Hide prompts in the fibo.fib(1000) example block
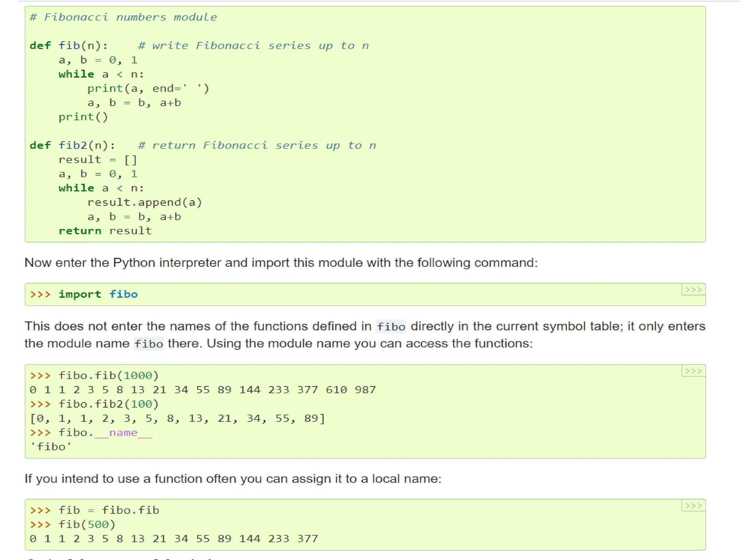The image size is (747, 560). [x=693, y=371]
